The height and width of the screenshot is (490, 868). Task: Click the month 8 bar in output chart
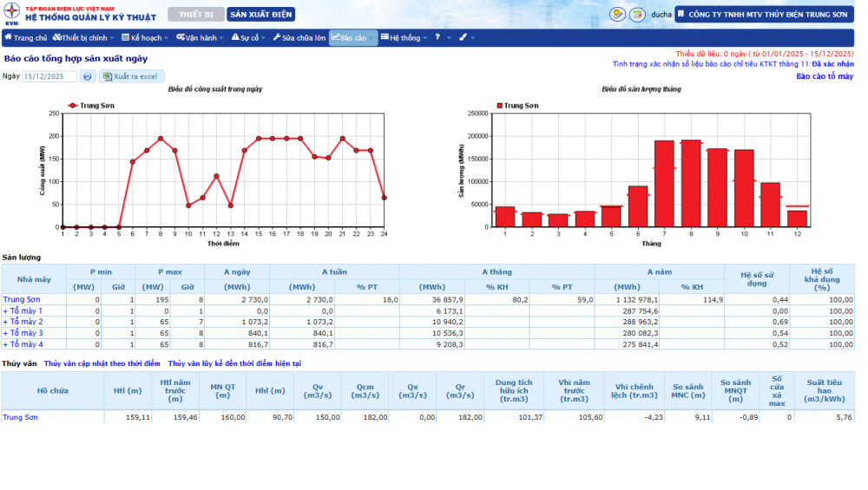click(x=691, y=183)
